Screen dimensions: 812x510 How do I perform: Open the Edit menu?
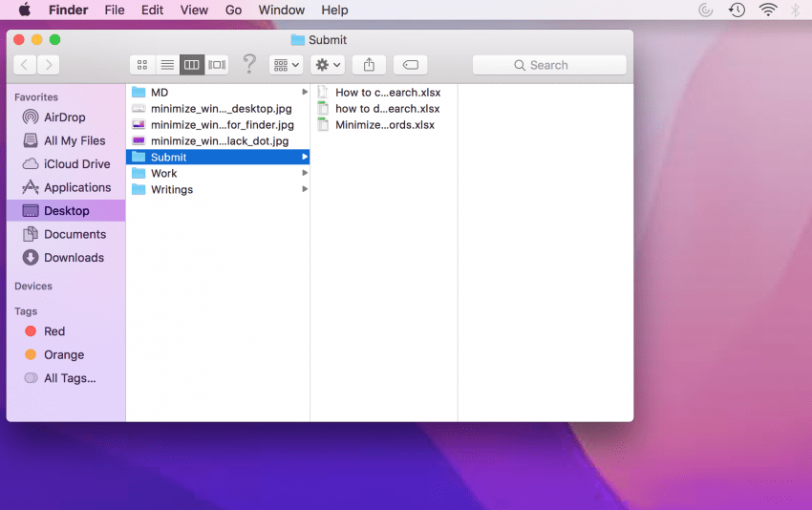(x=152, y=10)
